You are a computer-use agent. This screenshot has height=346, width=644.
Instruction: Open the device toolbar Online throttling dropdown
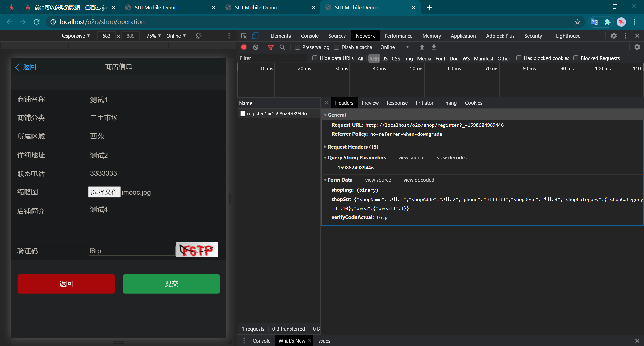(176, 36)
